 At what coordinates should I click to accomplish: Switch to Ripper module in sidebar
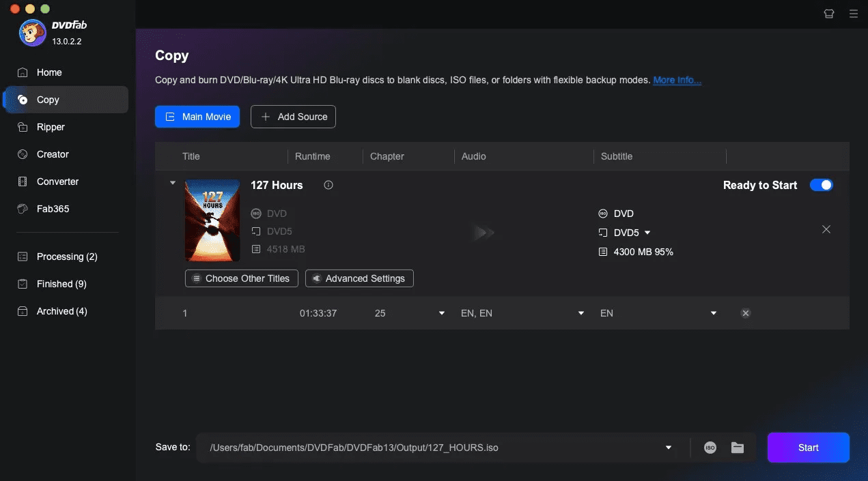click(51, 127)
